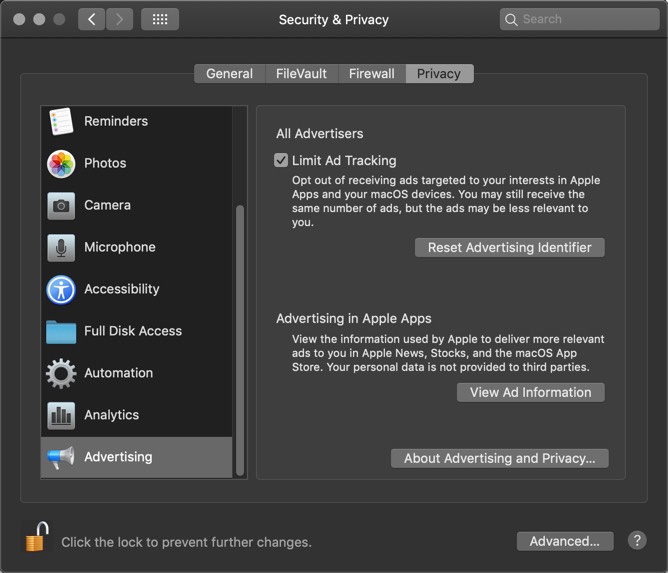
Task: Open About Advertising and Privacy
Action: (x=500, y=458)
